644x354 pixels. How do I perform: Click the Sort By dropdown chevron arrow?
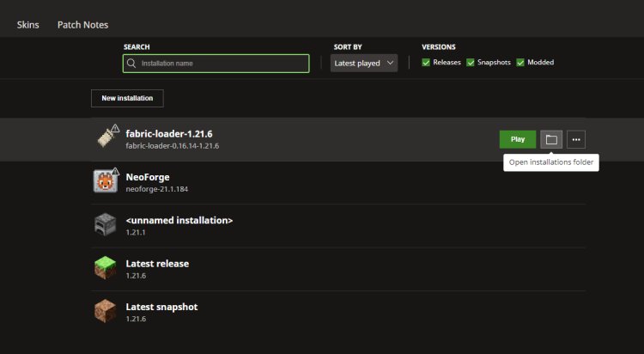(390, 63)
